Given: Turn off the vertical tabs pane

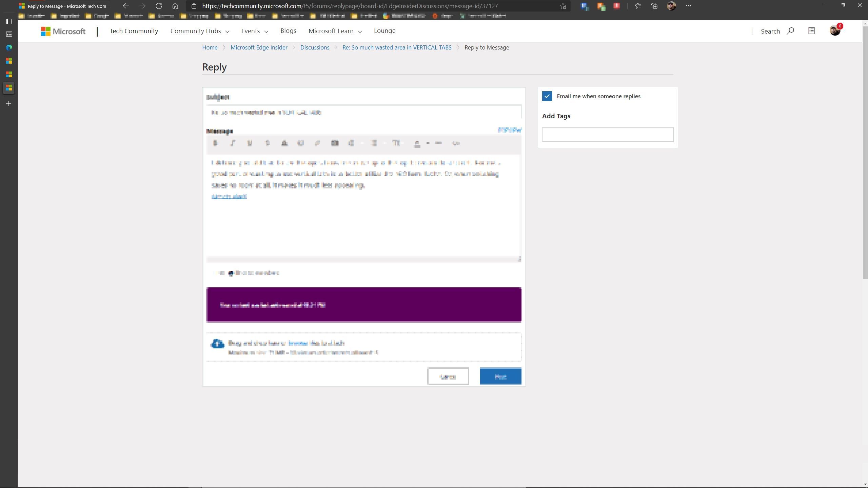Looking at the screenshot, I should (9, 22).
